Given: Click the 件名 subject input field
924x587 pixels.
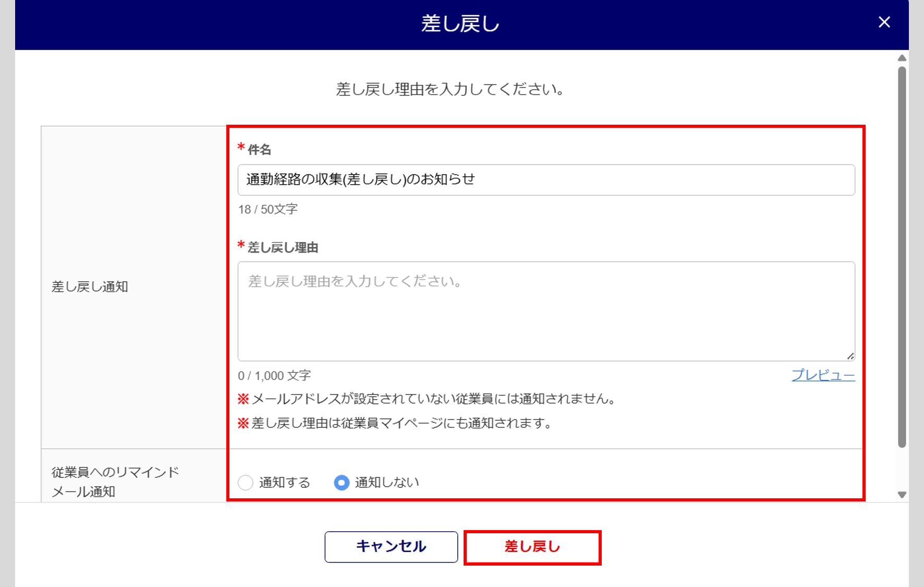Looking at the screenshot, I should [x=546, y=180].
